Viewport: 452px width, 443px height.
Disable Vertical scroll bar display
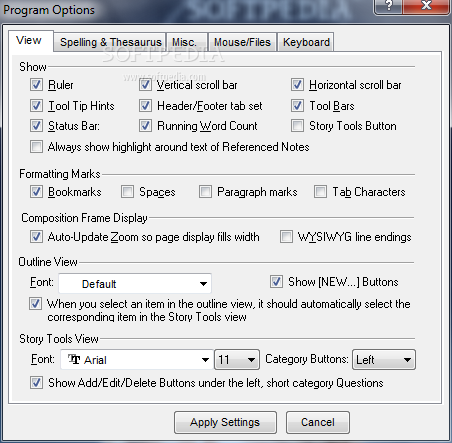pos(145,85)
